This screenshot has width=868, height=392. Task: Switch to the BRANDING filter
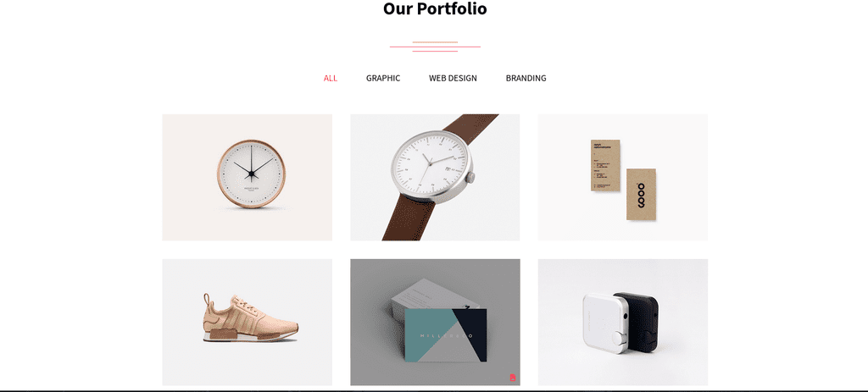pos(526,79)
